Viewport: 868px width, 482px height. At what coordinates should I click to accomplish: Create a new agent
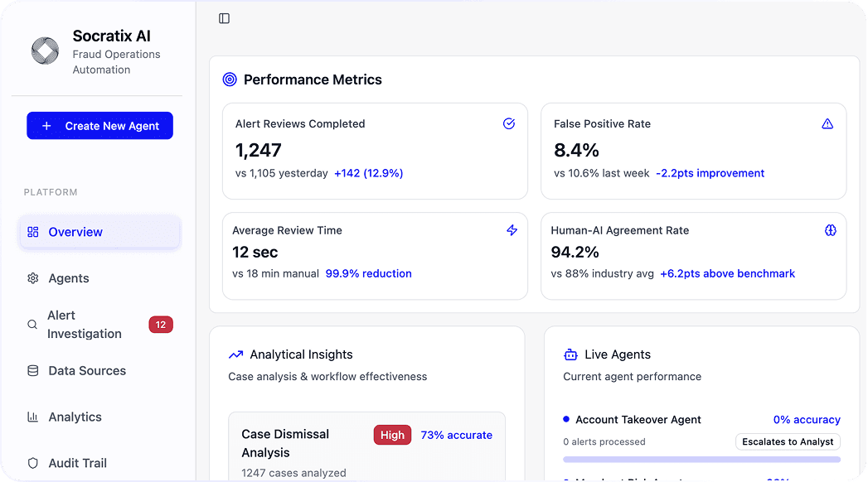pyautogui.click(x=99, y=126)
